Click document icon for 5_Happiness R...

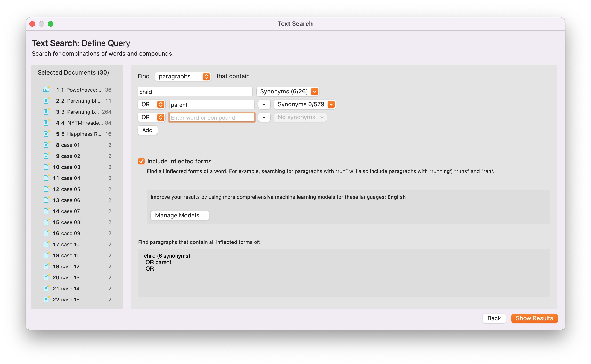pyautogui.click(x=46, y=134)
